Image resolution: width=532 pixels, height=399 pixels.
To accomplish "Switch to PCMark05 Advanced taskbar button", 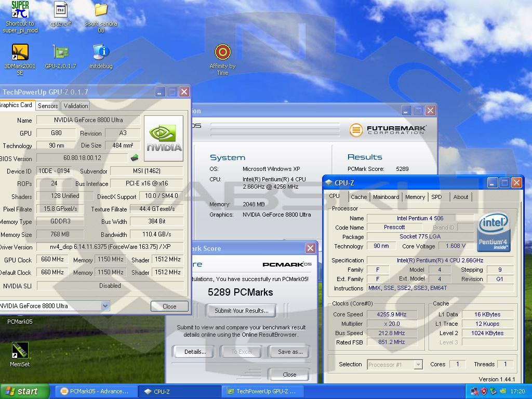I will pyautogui.click(x=96, y=391).
